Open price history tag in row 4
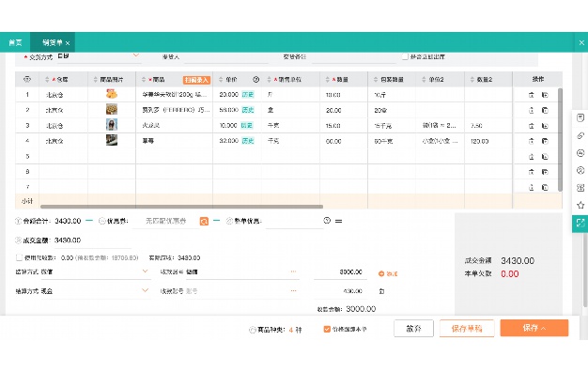The width and height of the screenshot is (588, 372). pos(247,141)
